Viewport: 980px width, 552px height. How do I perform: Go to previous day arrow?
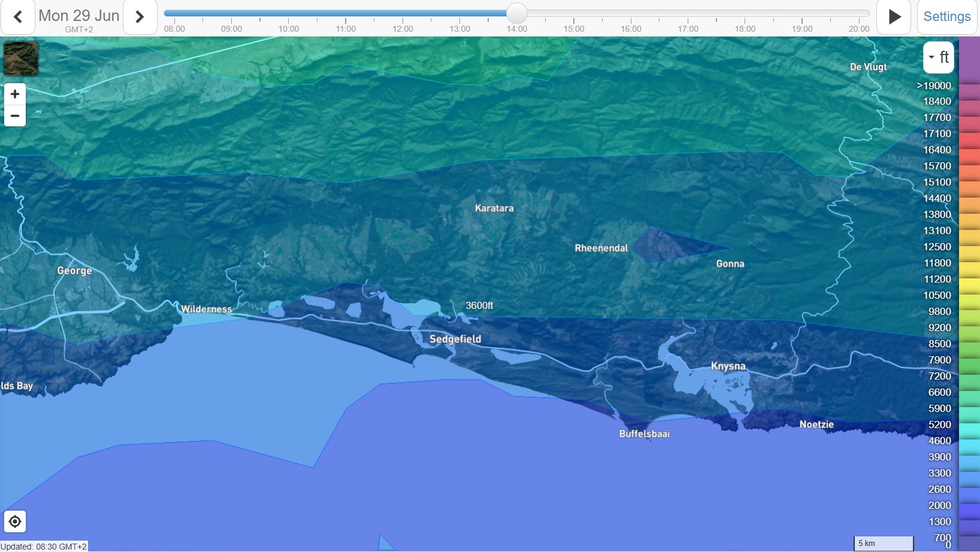[18, 17]
